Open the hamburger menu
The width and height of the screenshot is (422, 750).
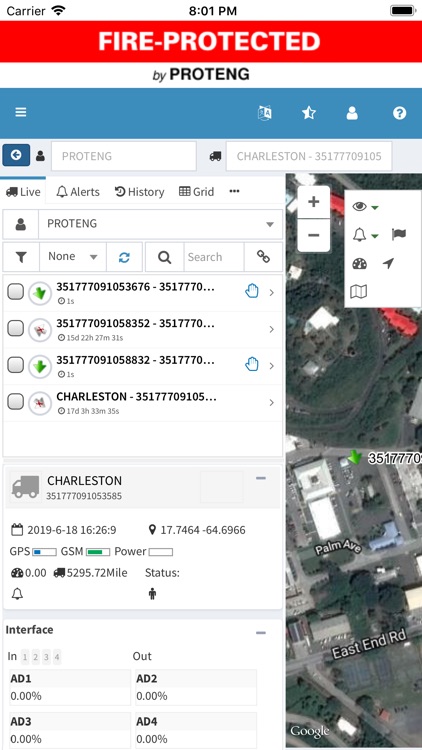[21, 112]
